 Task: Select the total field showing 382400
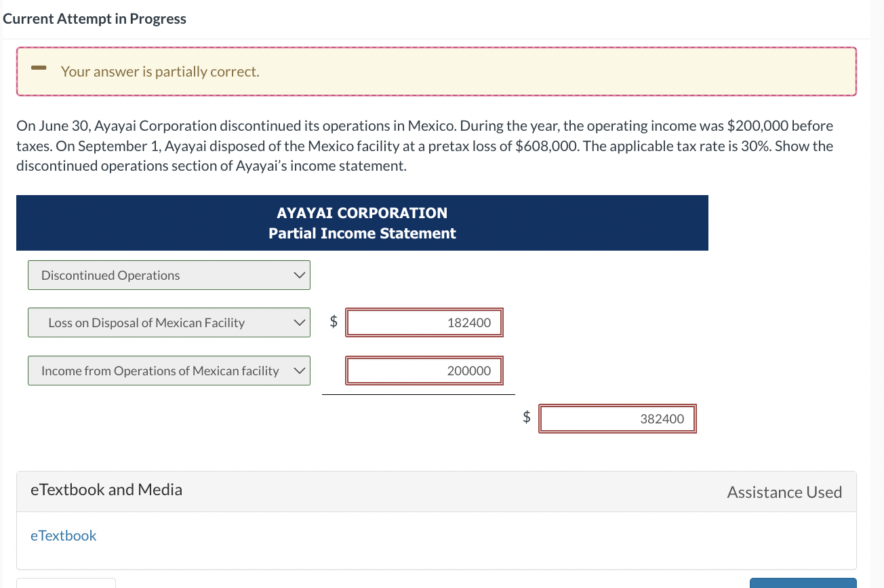pyautogui.click(x=617, y=418)
